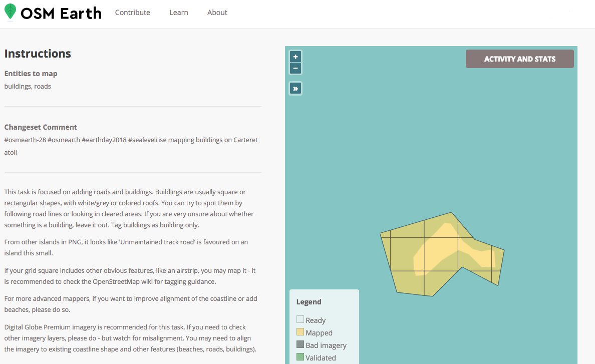Screen dimensions: 595x364
Task: Go to OSM Earth home title
Action: pos(61,14)
